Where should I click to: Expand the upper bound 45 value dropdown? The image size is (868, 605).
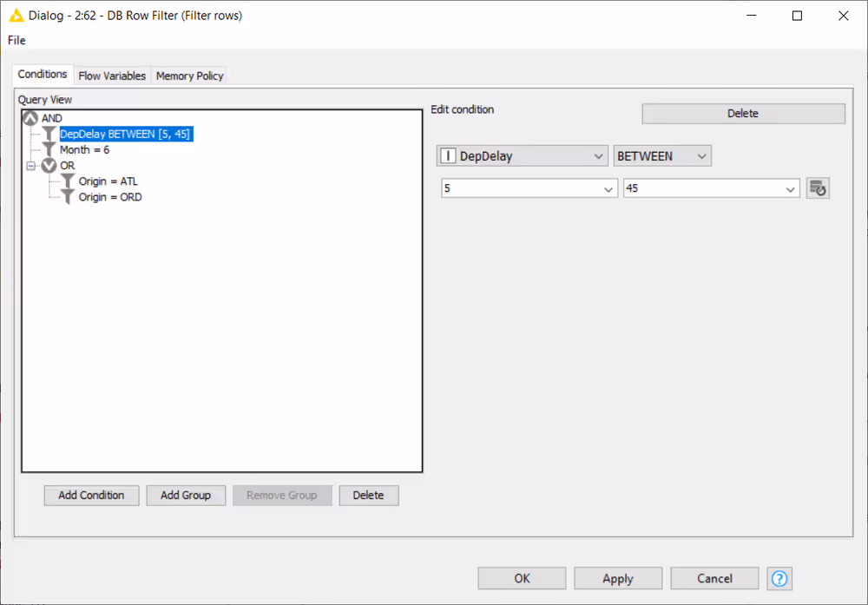[x=790, y=188]
